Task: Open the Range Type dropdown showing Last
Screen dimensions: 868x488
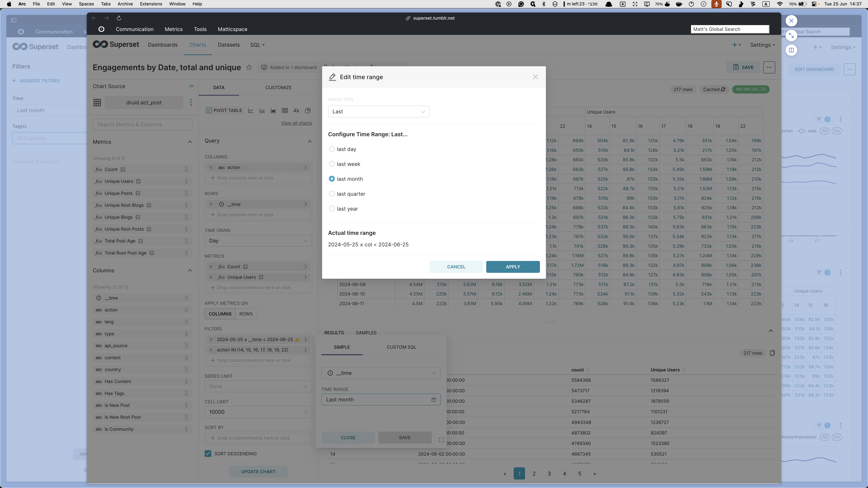Action: pos(378,111)
